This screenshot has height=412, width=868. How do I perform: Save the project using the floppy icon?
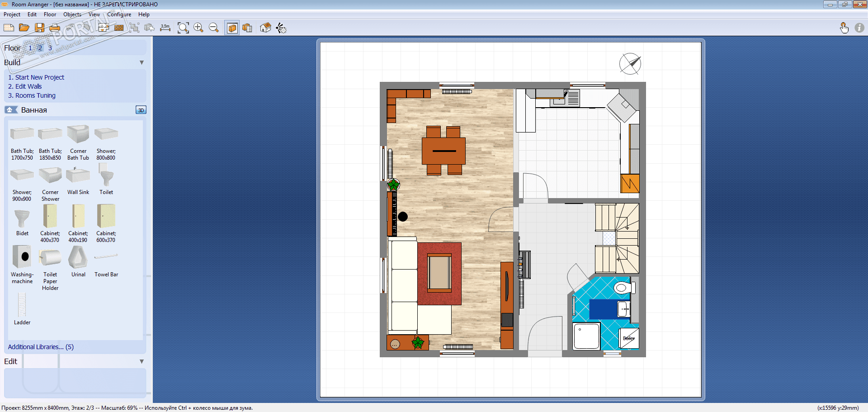pos(40,28)
